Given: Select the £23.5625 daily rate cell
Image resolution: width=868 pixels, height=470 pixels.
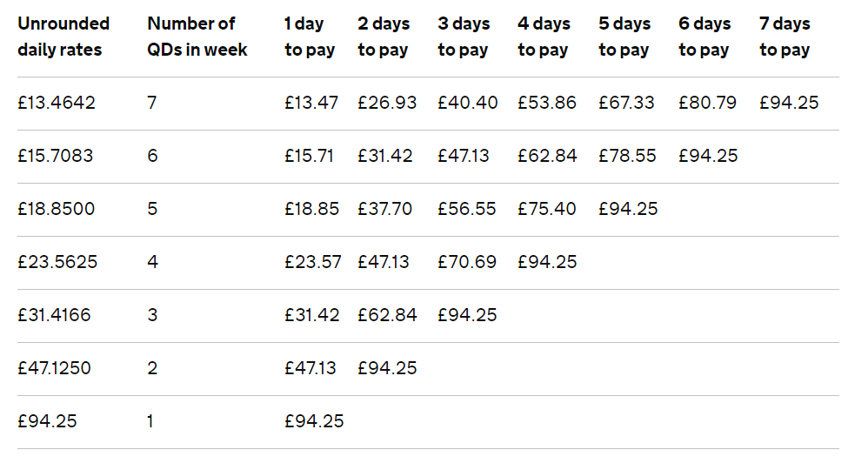Looking at the screenshot, I should [x=57, y=262].
